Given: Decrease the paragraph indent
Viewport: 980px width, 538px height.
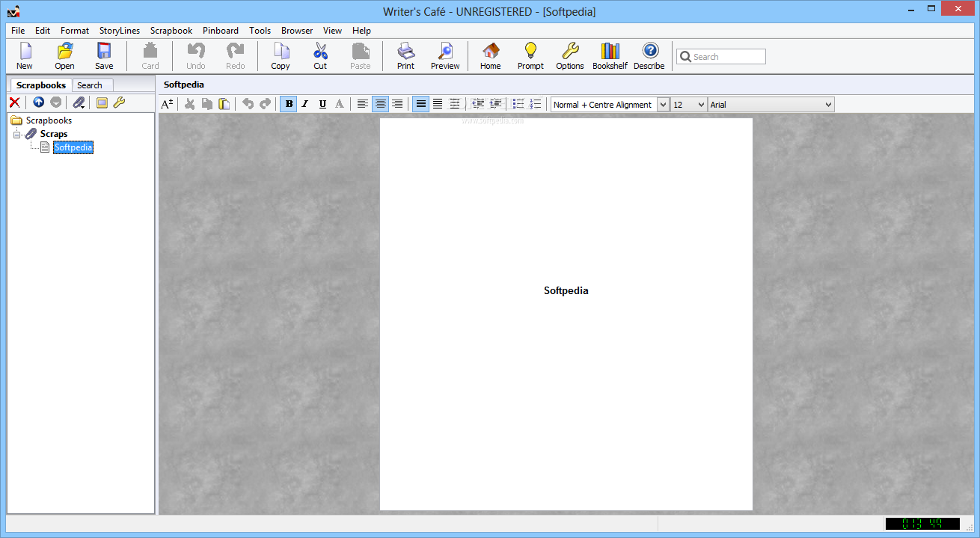Looking at the screenshot, I should click(478, 104).
